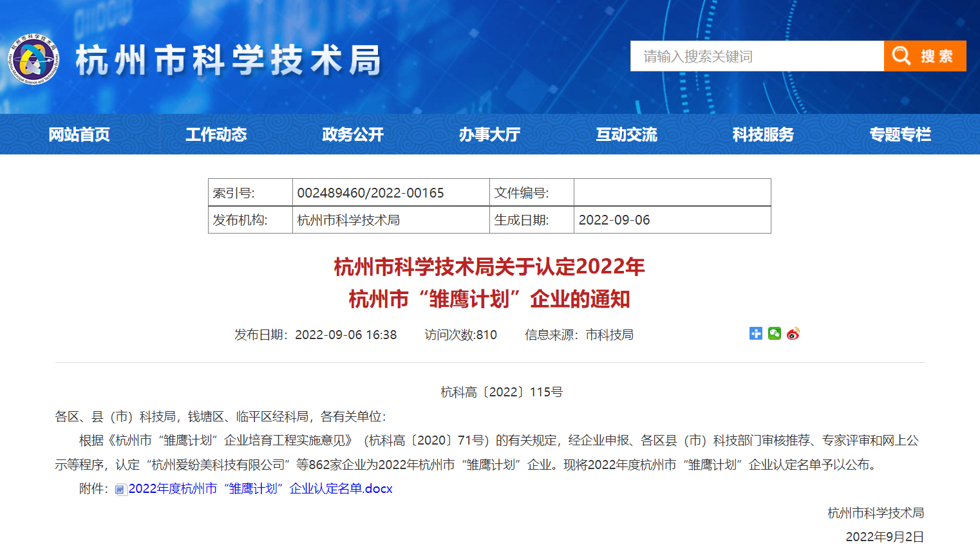980x554 pixels.
Task: Share via the red Weibo icon
Action: pos(793,333)
